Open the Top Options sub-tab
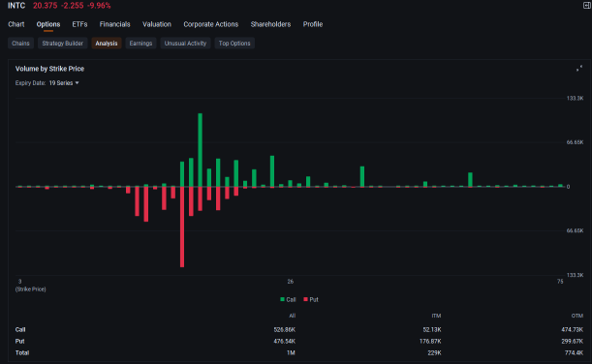 [234, 44]
